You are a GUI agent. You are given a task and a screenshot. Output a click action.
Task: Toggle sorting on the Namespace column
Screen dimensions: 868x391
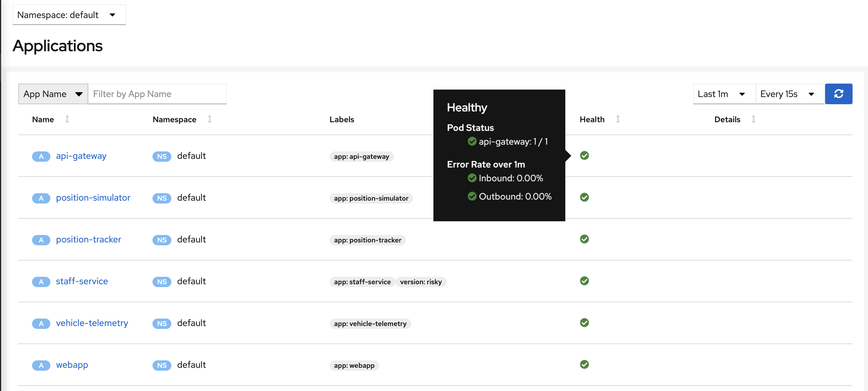tap(209, 119)
